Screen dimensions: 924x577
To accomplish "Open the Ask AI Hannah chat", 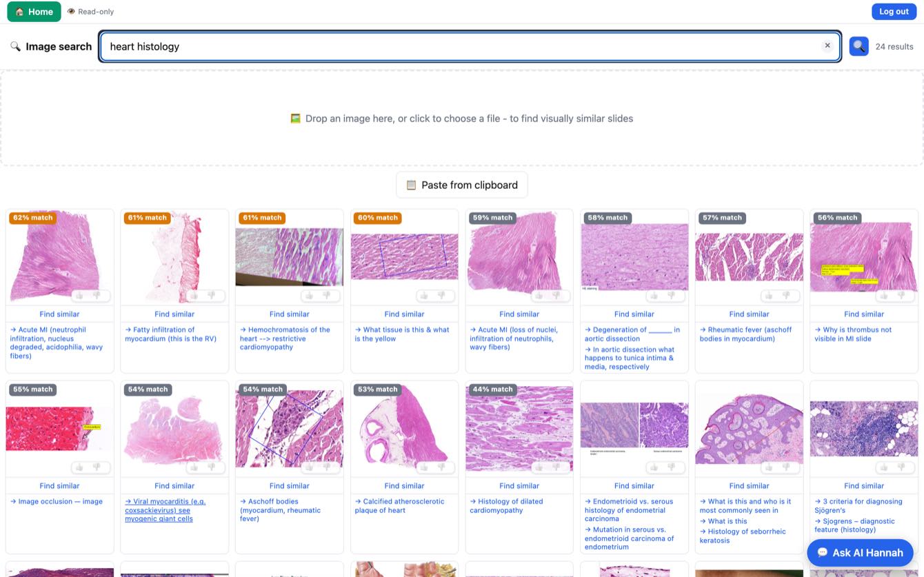I will pos(860,552).
